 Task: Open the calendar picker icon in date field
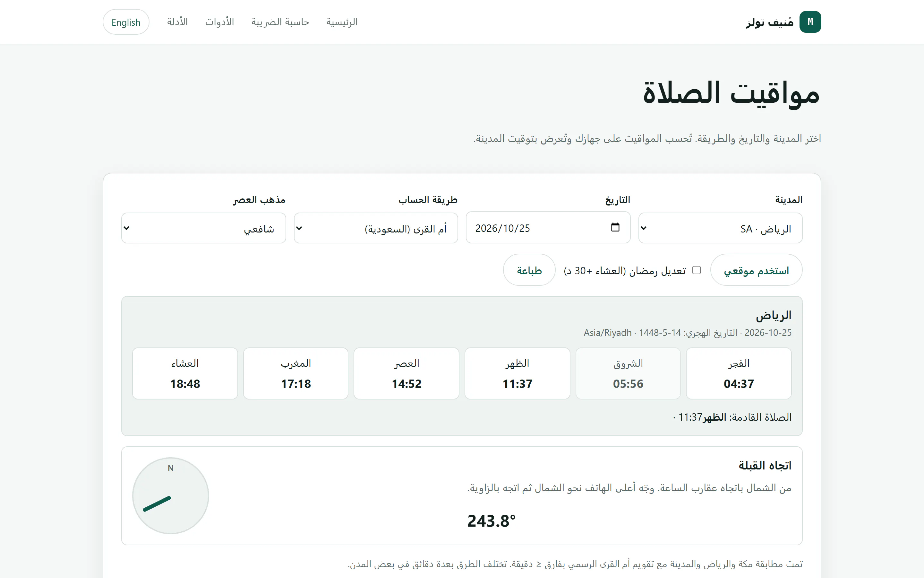(615, 227)
